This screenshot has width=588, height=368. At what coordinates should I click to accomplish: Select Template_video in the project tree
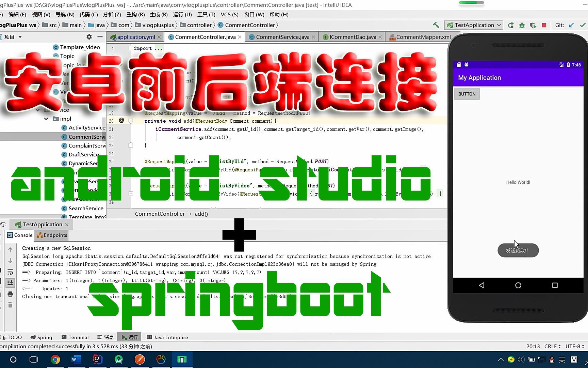tap(77, 47)
